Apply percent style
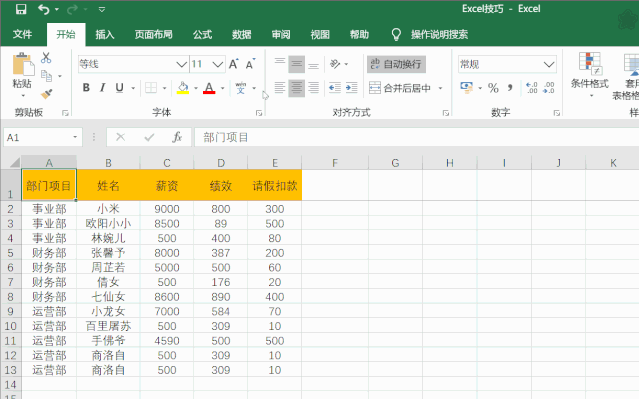The height and width of the screenshot is (399, 639). (x=494, y=88)
